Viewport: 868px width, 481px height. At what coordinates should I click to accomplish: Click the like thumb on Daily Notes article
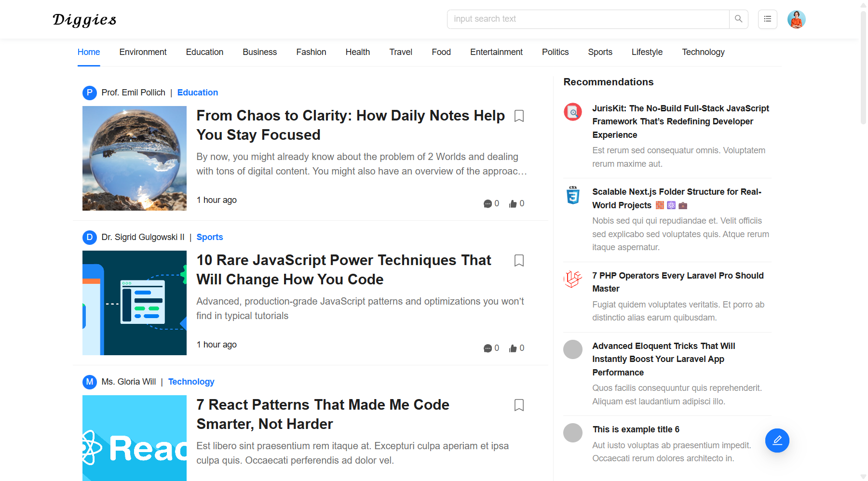(x=513, y=204)
